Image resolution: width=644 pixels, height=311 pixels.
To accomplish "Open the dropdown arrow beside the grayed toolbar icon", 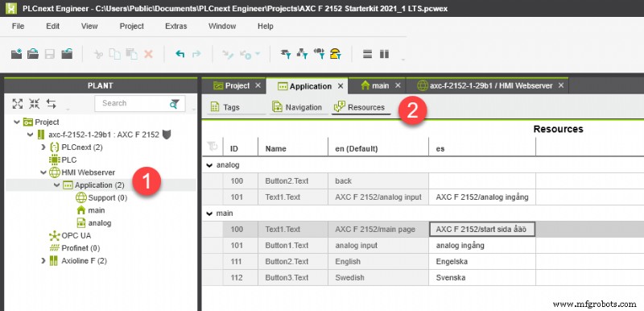I will [x=258, y=54].
